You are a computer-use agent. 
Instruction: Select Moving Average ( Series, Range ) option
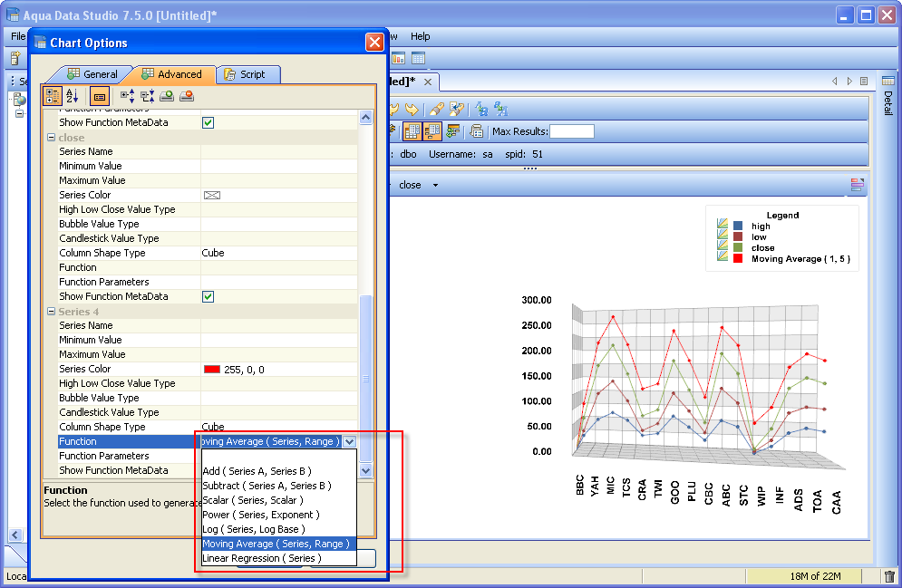point(279,544)
